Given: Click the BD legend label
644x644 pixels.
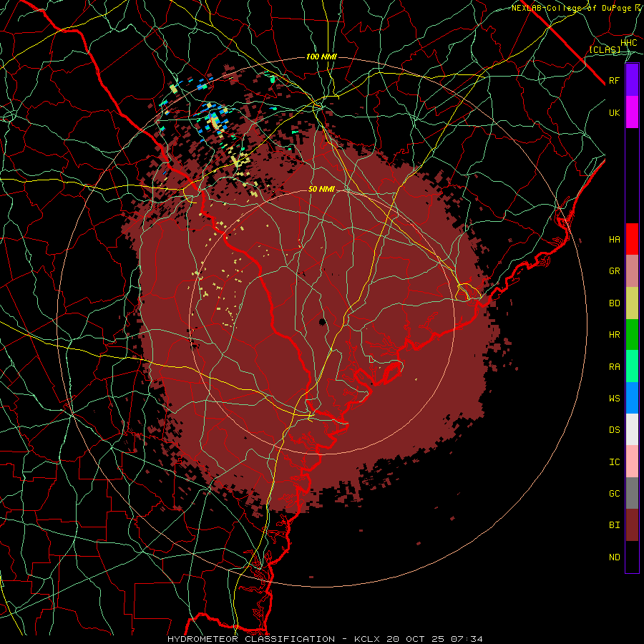Looking at the screenshot, I should (x=614, y=303).
